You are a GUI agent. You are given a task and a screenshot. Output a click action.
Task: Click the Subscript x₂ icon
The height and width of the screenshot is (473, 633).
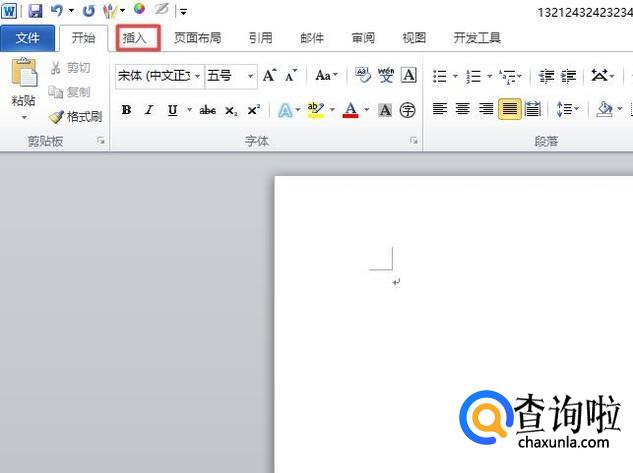click(x=231, y=110)
